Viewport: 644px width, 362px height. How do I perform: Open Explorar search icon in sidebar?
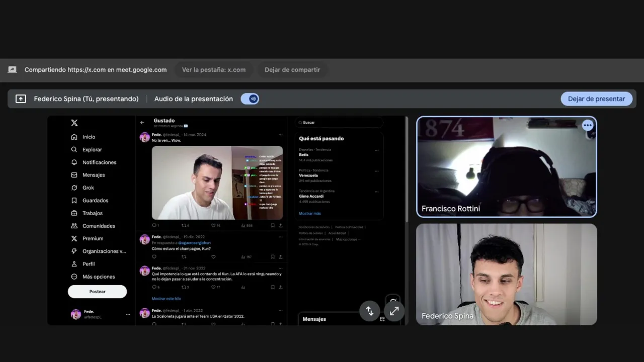coord(74,149)
